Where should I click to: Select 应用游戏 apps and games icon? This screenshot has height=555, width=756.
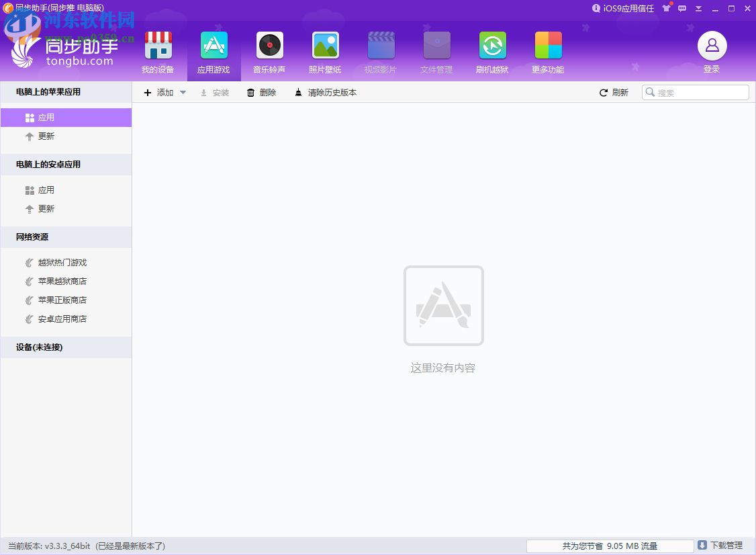(x=214, y=46)
